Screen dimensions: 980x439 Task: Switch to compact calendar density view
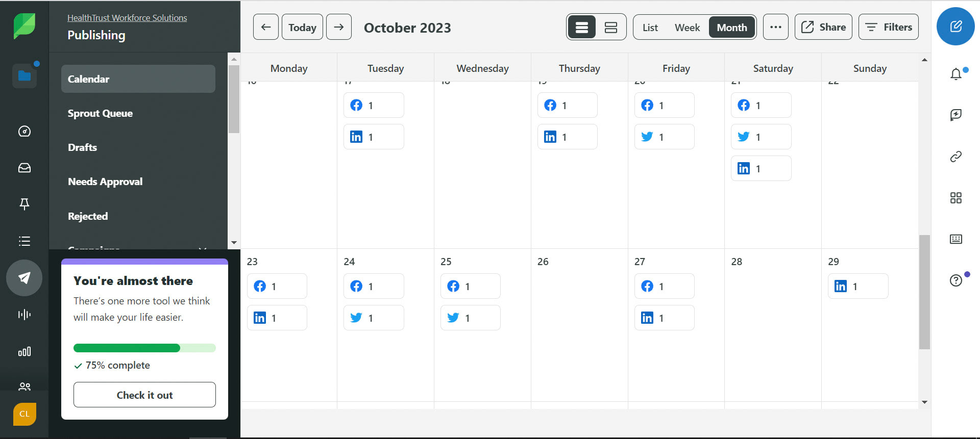(582, 28)
